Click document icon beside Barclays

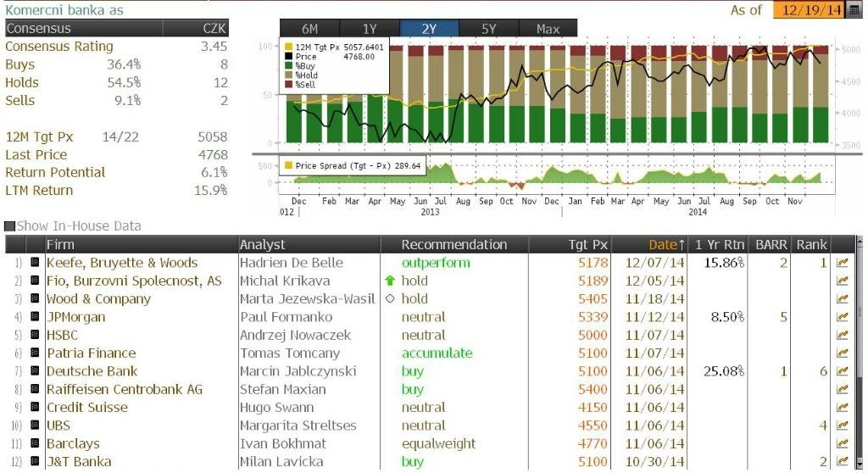(35, 443)
